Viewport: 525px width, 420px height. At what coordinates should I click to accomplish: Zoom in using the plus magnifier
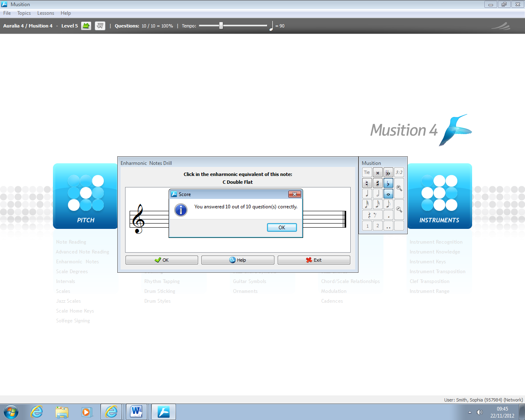click(x=399, y=189)
